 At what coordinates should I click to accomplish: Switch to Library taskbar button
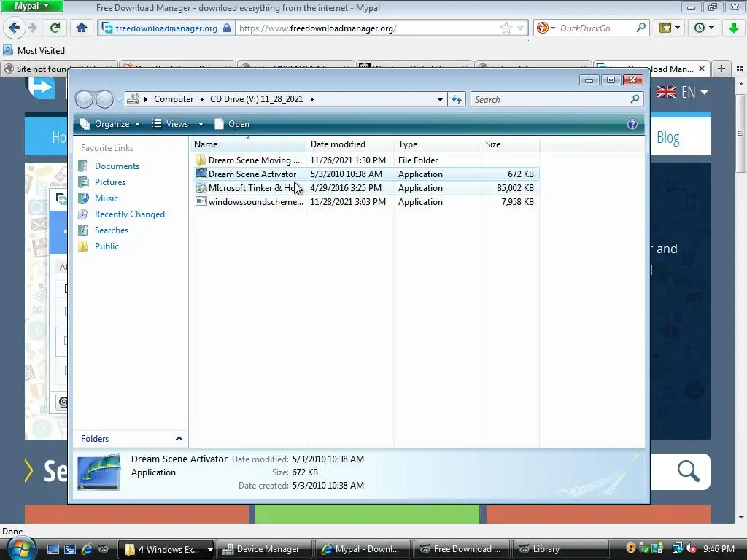(x=560, y=549)
